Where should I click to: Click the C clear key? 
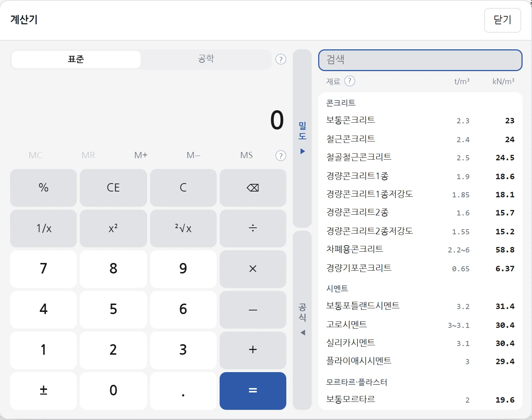[x=183, y=188]
